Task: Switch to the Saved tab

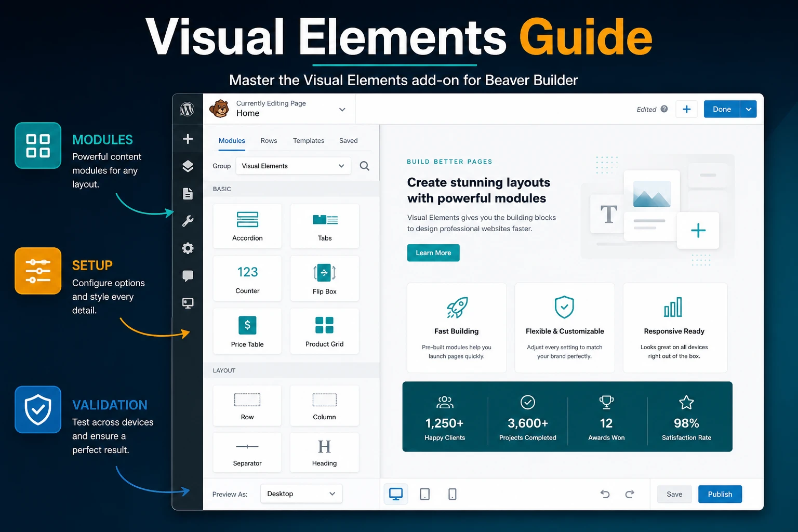Action: [349, 141]
